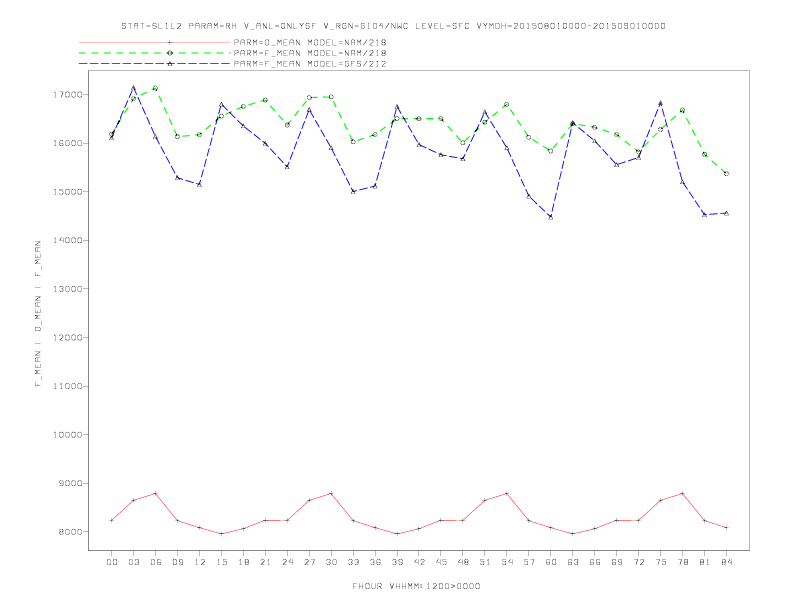
Task: Click the green NAM circle marker at hour 06
Action: pos(156,88)
